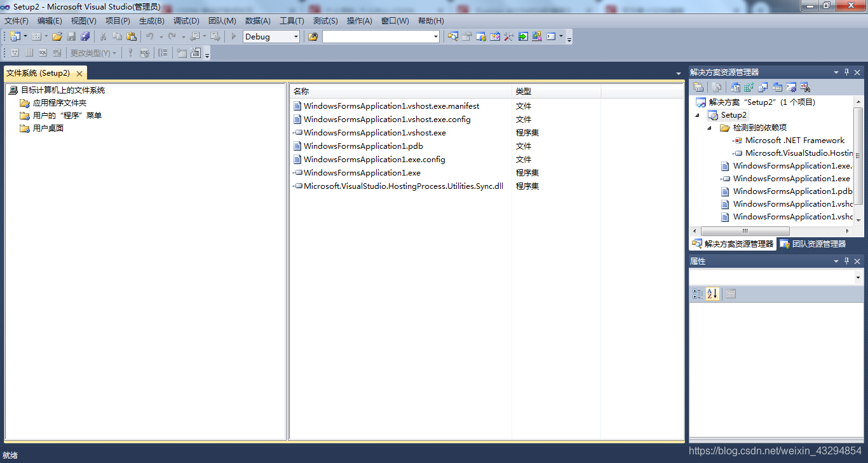Click the Extension Manager toolbar icon
868x463 pixels.
pyautogui.click(x=536, y=36)
